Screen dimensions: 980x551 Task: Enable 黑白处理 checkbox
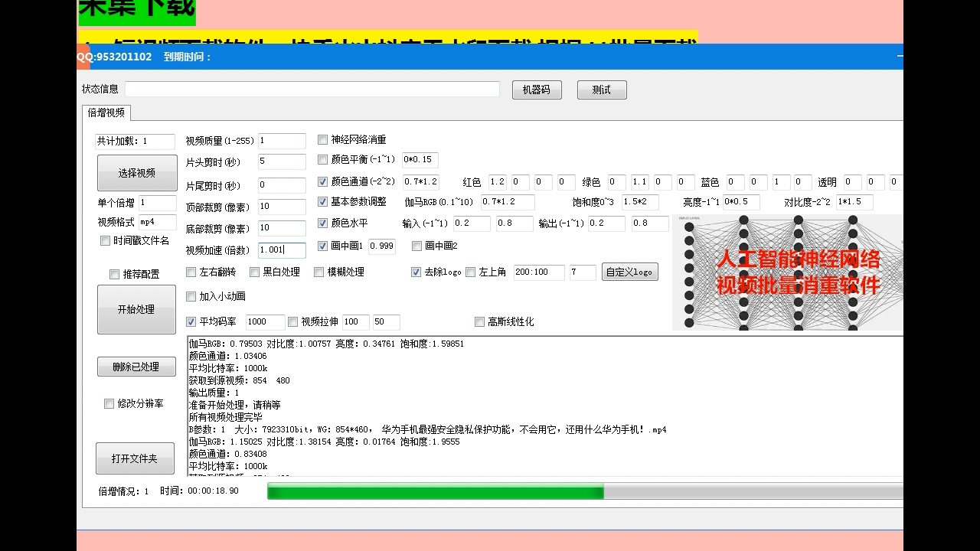(x=255, y=272)
